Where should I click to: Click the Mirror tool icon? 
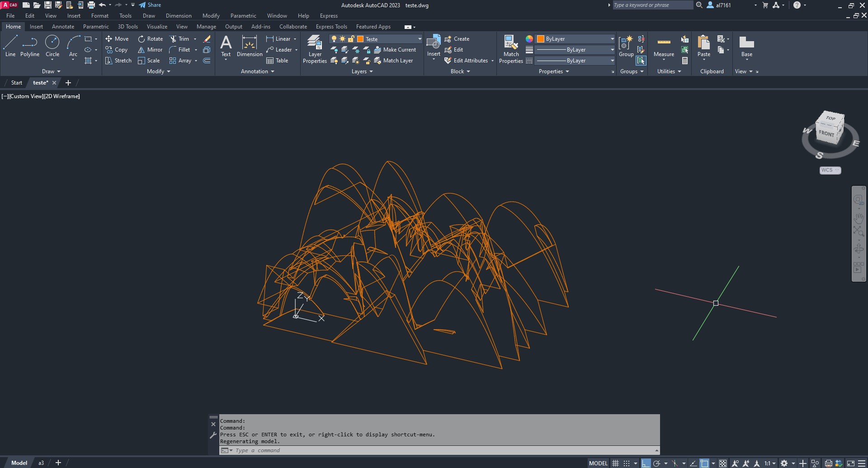tap(142, 50)
